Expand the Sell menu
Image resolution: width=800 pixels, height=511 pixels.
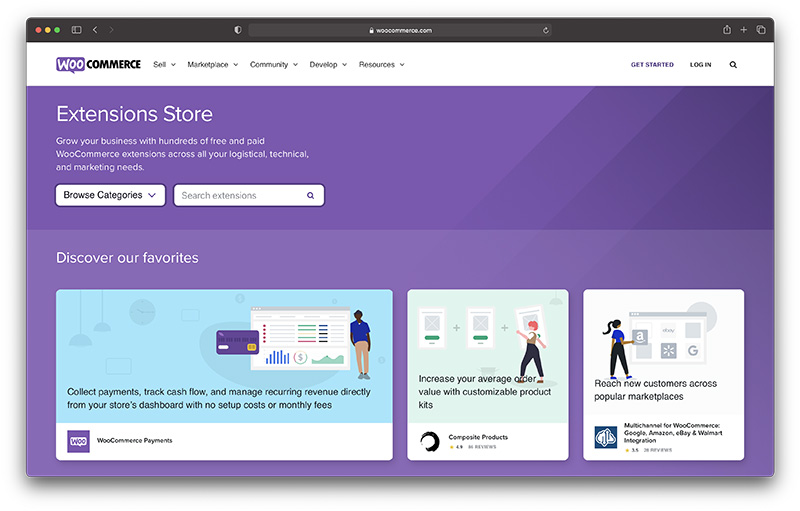(164, 65)
